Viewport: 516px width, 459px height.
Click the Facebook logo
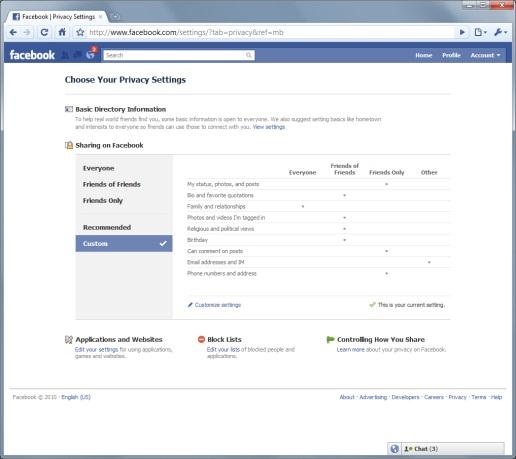(32, 55)
